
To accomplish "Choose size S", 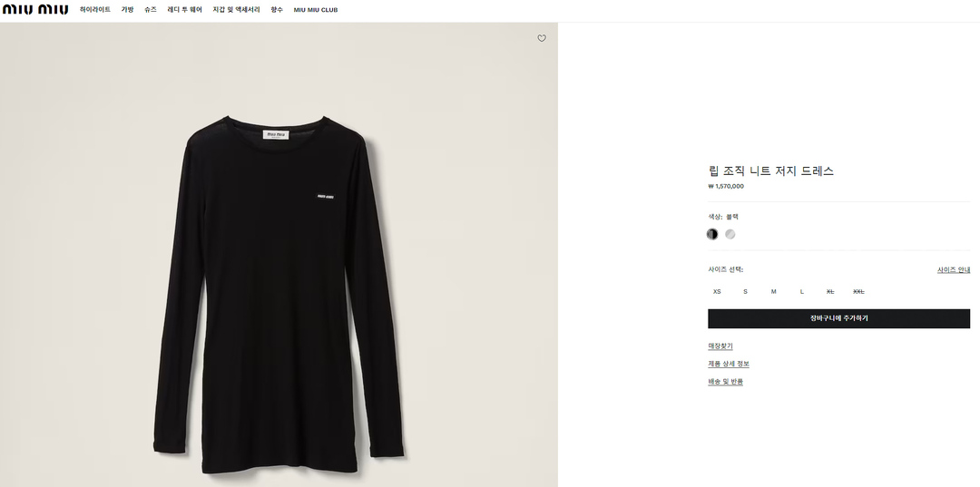I will click(745, 291).
